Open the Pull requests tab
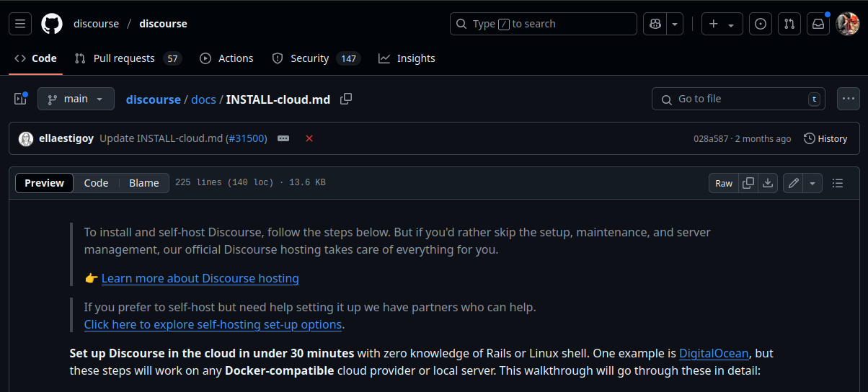Screen dimensions: 868x392 point(124,58)
